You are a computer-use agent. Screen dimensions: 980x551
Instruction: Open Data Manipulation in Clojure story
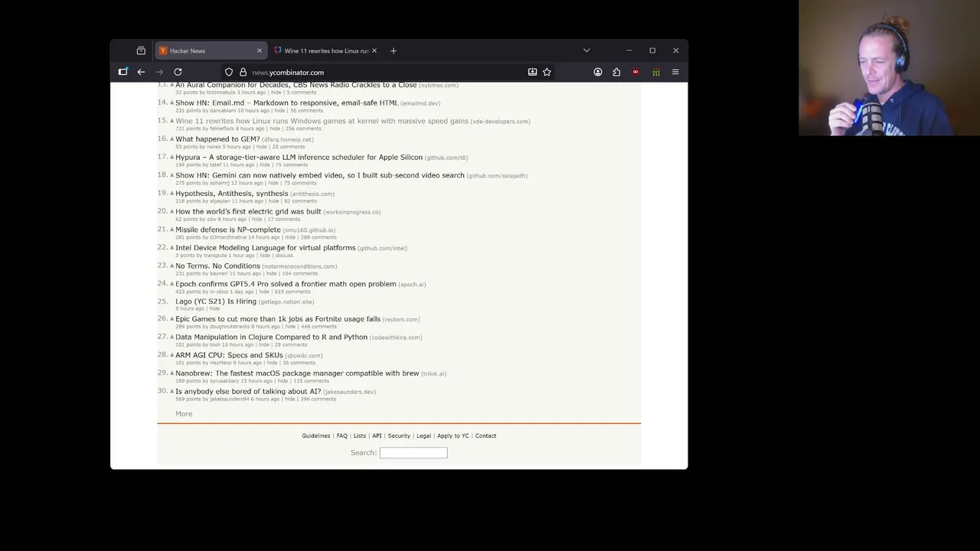pyautogui.click(x=271, y=337)
